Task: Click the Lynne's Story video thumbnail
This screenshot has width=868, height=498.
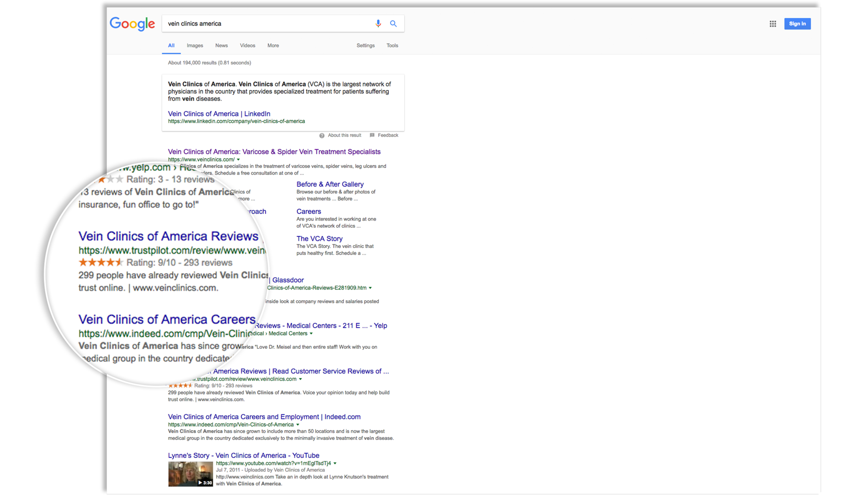Action: tap(190, 474)
